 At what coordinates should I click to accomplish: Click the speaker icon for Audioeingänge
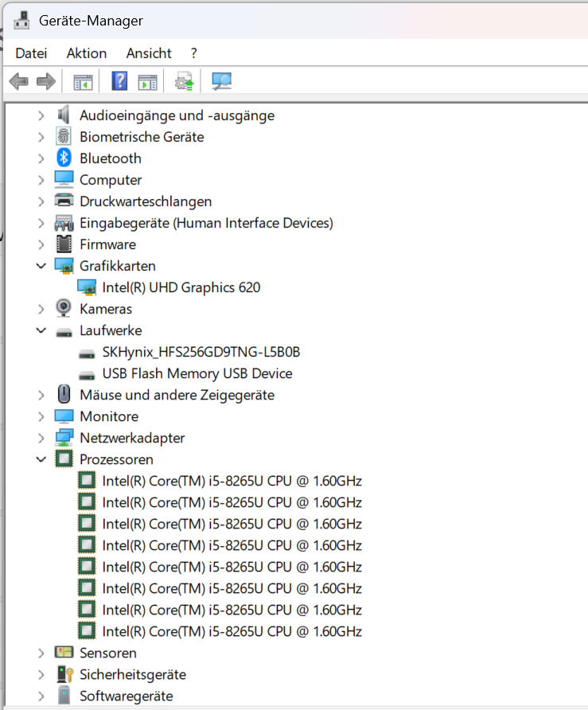(x=64, y=115)
